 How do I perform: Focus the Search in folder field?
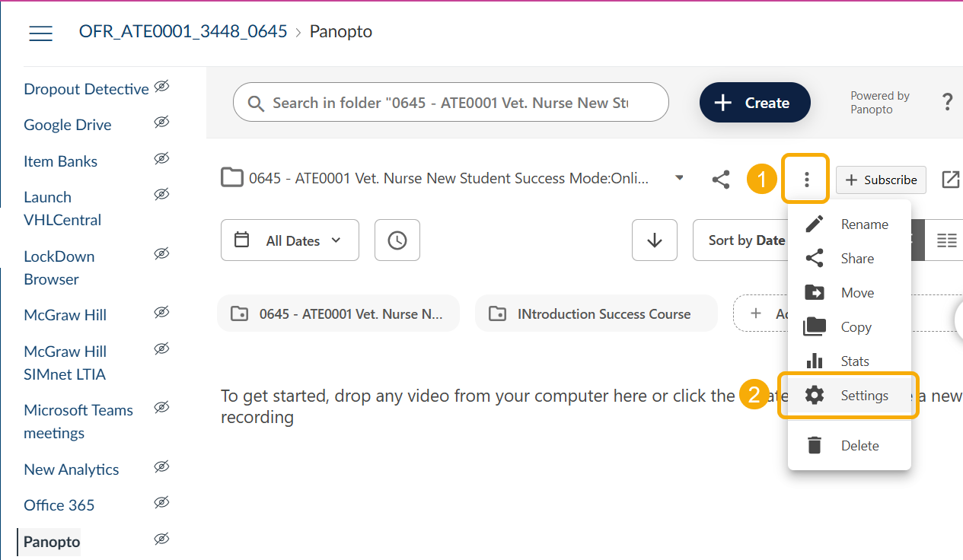(x=451, y=103)
